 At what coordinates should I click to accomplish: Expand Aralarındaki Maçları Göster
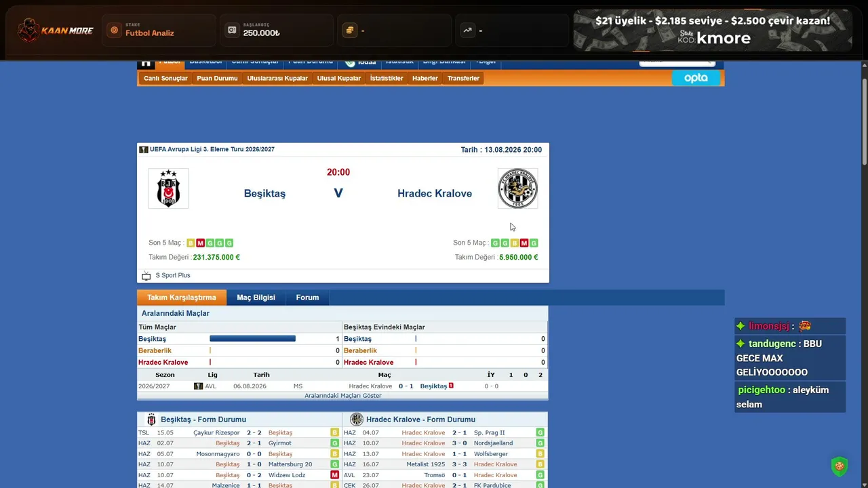342,396
